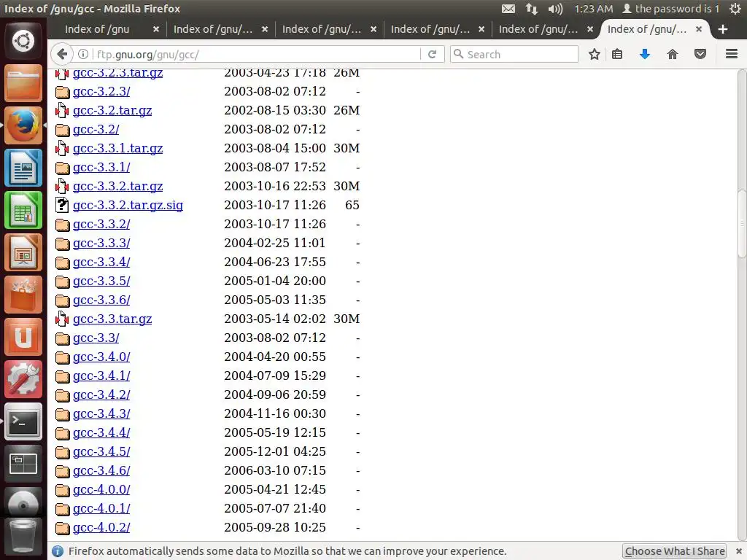Reload the page with the refresh icon

(x=432, y=54)
